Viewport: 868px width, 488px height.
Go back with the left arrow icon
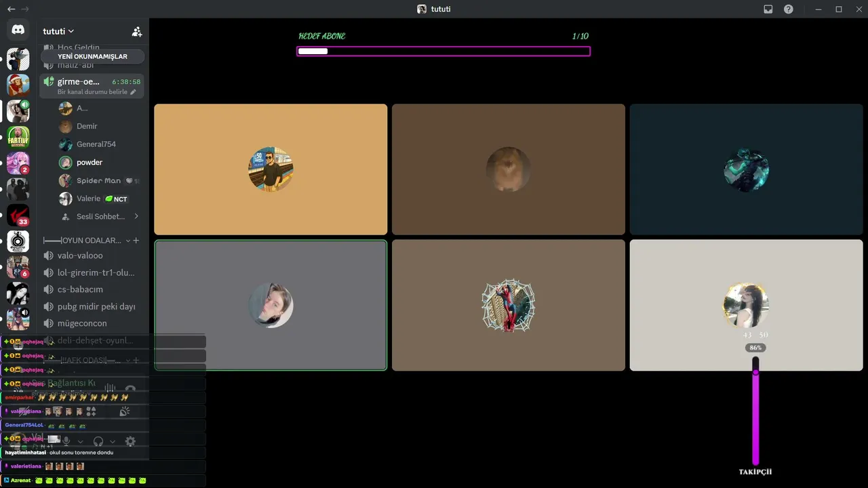(x=11, y=9)
